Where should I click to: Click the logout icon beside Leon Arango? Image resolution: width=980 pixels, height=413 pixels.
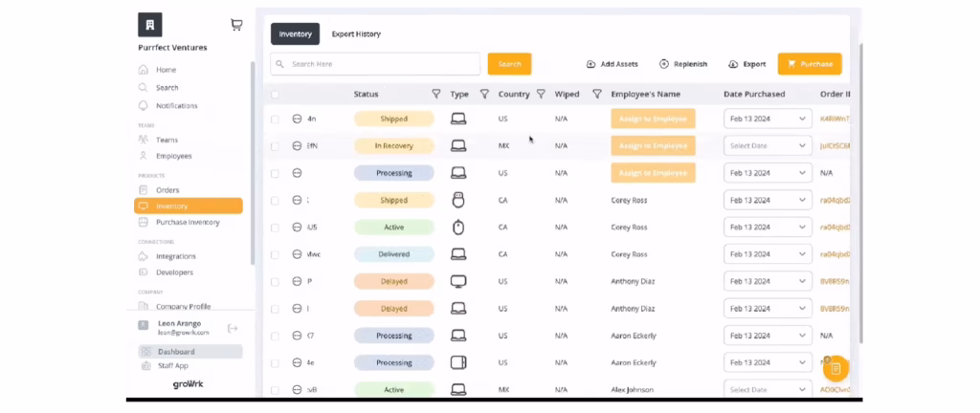(232, 328)
